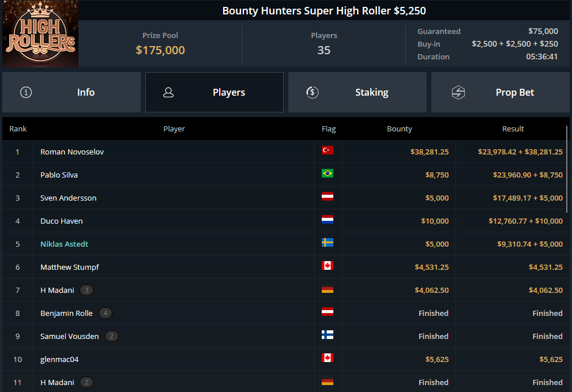Sort by the Player column header
This screenshot has width=572, height=392.
[174, 129]
